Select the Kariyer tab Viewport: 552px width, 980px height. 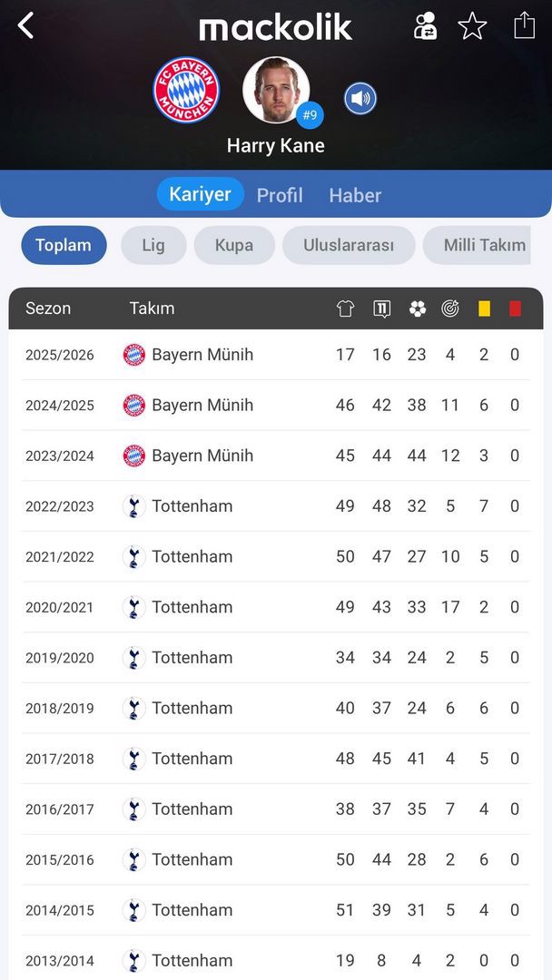click(x=200, y=194)
